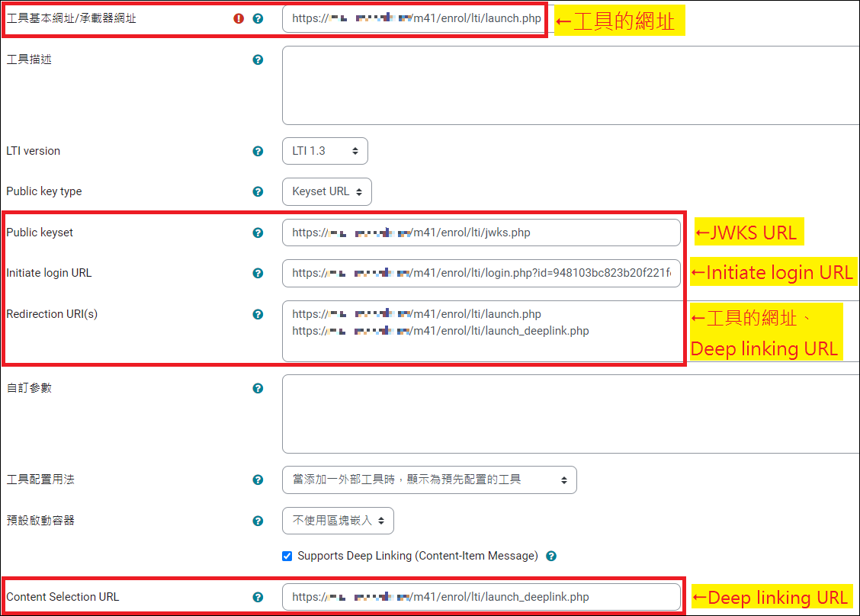
Task: Click into the 自訂參數 text area
Action: pyautogui.click(x=570, y=414)
